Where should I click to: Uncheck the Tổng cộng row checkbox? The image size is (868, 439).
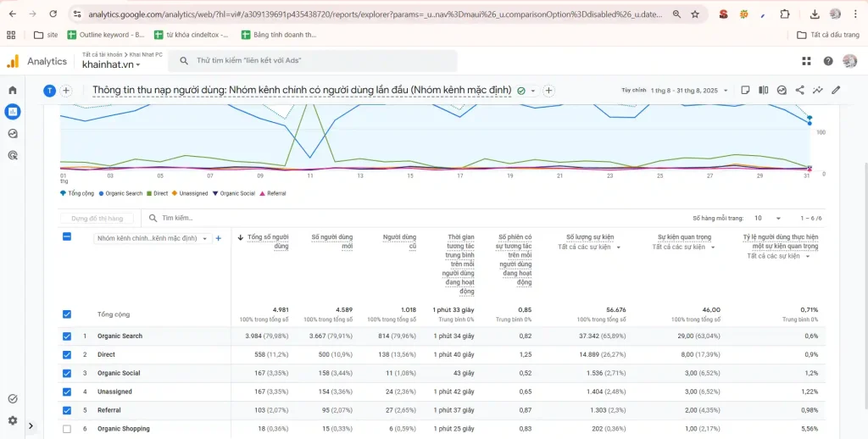coord(67,314)
